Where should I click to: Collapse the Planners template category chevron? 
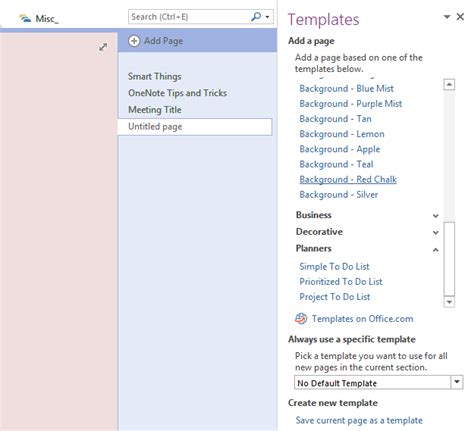(x=435, y=250)
